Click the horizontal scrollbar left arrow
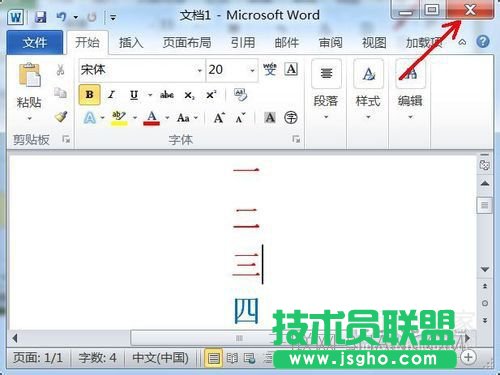The width and height of the screenshot is (500, 375). 15,338
